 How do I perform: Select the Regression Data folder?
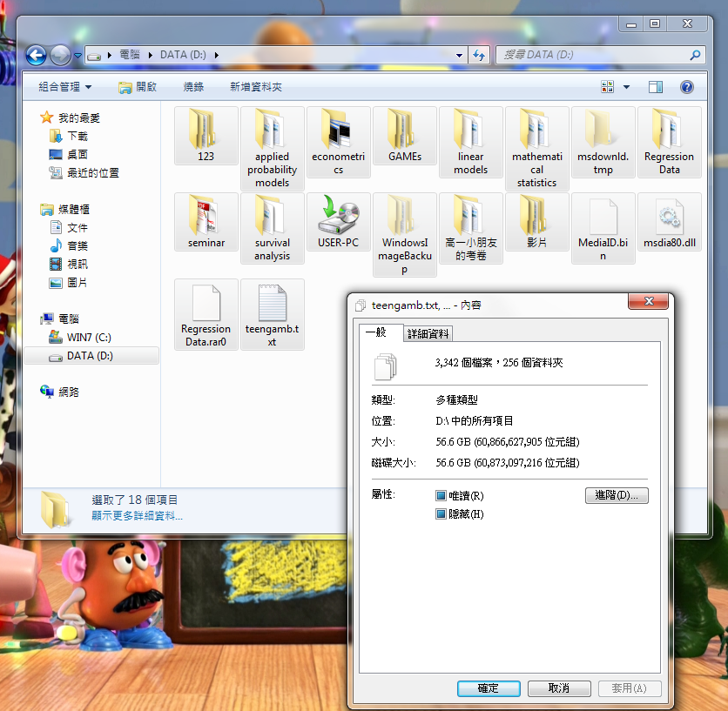tap(670, 142)
